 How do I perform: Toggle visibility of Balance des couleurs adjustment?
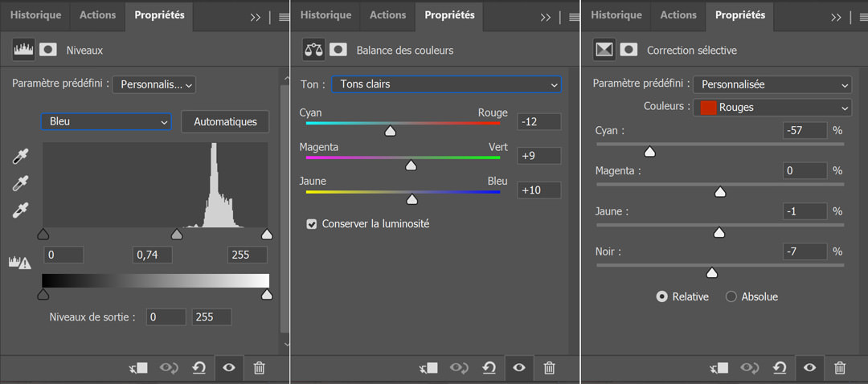pyautogui.click(x=518, y=368)
